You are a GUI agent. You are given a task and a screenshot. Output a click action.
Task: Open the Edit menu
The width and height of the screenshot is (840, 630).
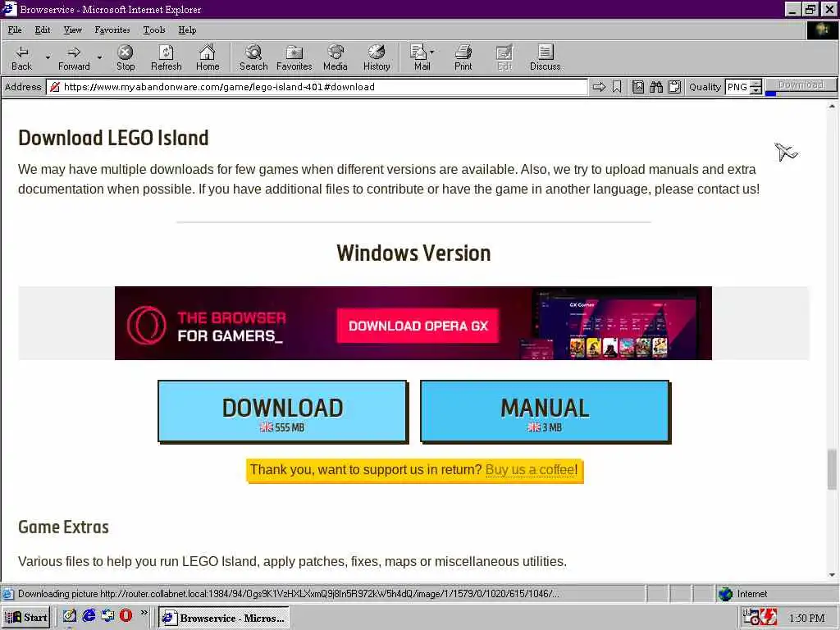coord(43,30)
